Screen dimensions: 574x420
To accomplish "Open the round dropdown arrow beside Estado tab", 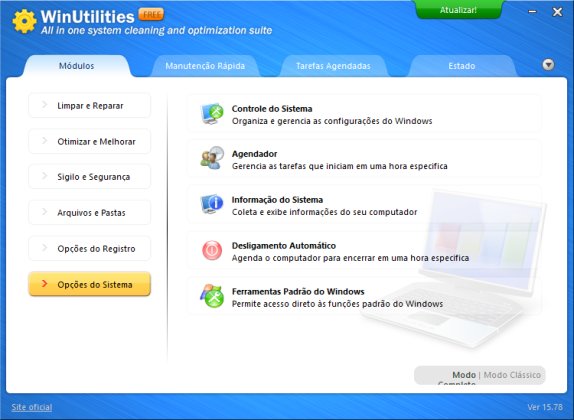I will pyautogui.click(x=548, y=65).
